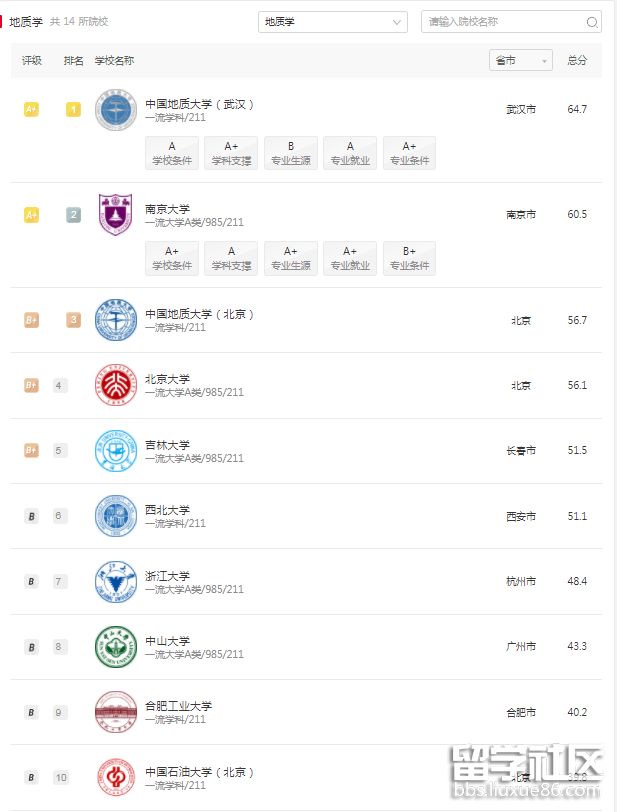Click the 合肥工业大学 school logo
This screenshot has height=812, width=617.
(x=115, y=712)
